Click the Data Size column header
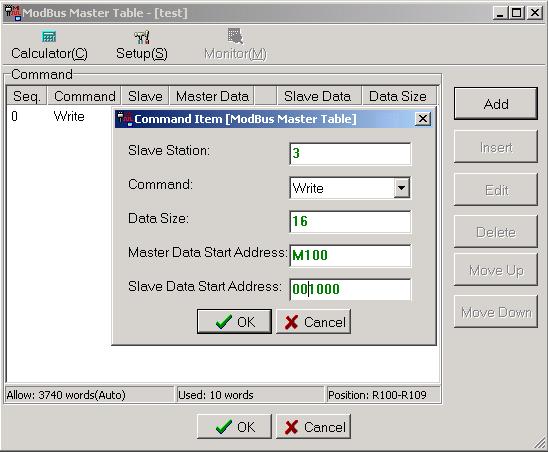Image resolution: width=548 pixels, height=452 pixels. (398, 96)
